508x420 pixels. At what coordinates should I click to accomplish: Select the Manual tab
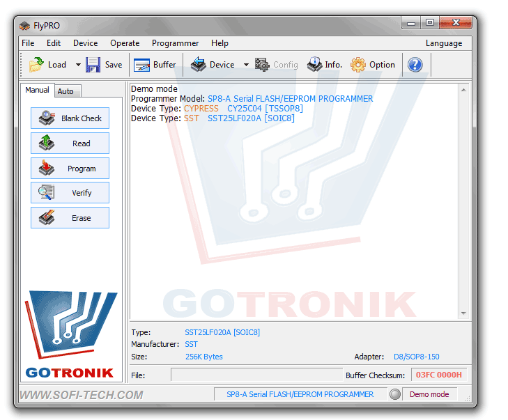37,90
